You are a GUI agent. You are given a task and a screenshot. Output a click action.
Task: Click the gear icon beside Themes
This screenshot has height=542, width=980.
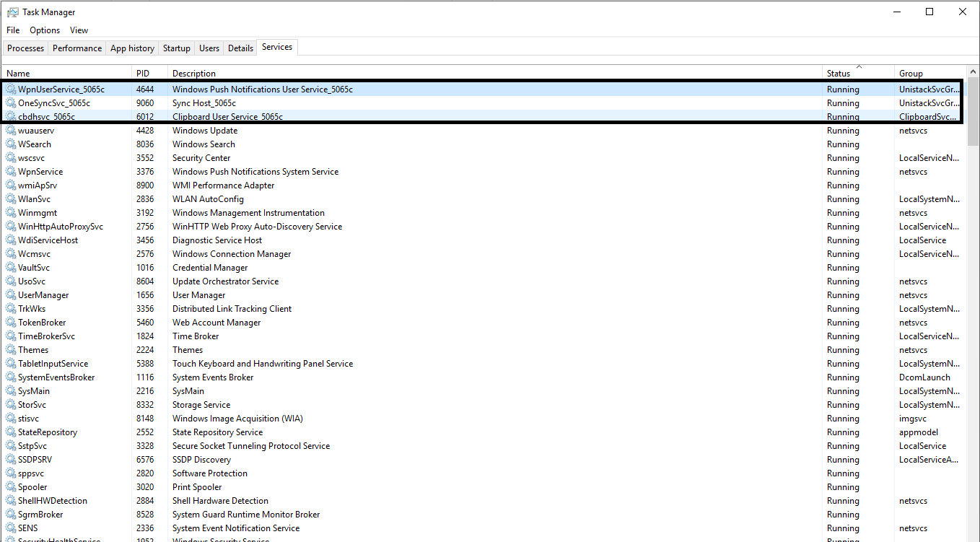(11, 350)
